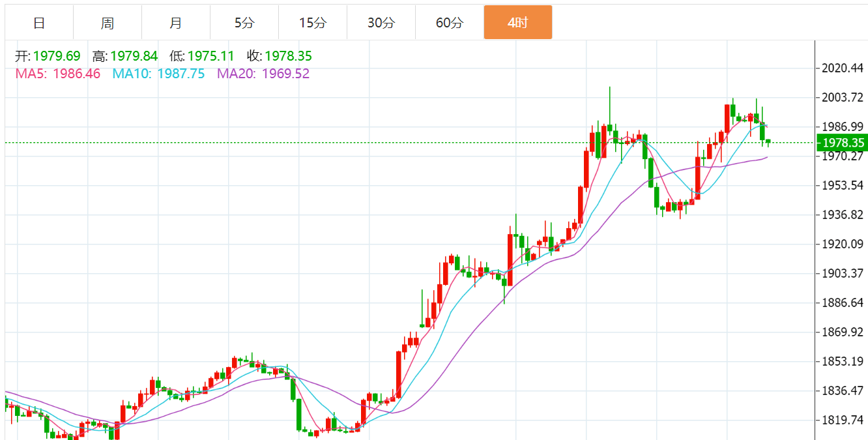
Task: Click the 1819.74 price axis label
Action: (843, 420)
